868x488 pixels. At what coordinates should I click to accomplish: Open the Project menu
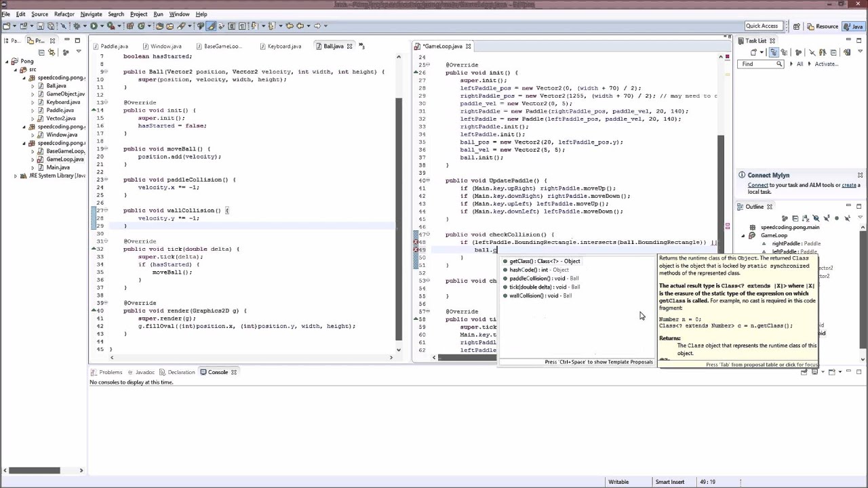[138, 14]
